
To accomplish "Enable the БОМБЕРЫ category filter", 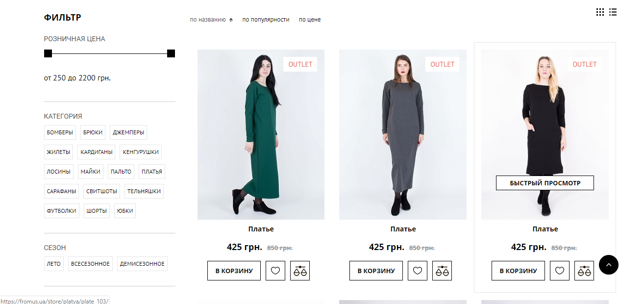I will [x=60, y=132].
